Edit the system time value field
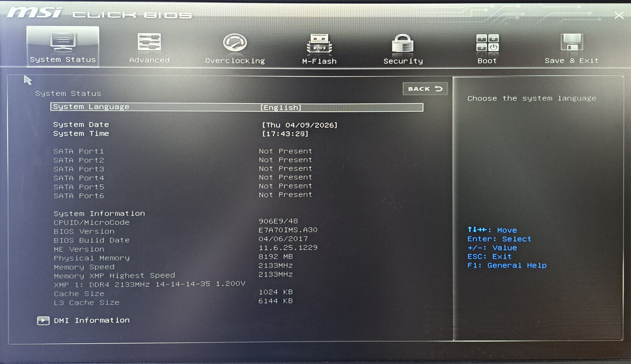Image resolution: width=631 pixels, height=364 pixels. coord(285,134)
